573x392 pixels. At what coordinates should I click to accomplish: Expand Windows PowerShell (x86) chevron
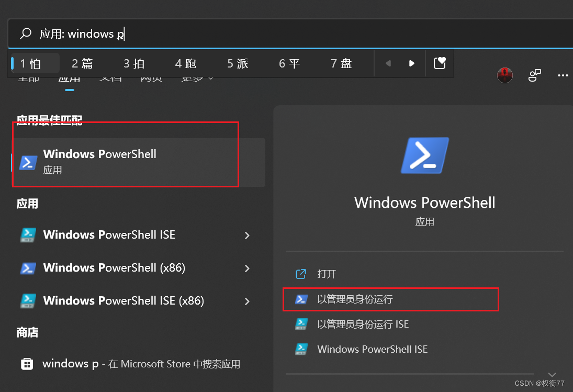[x=247, y=268]
